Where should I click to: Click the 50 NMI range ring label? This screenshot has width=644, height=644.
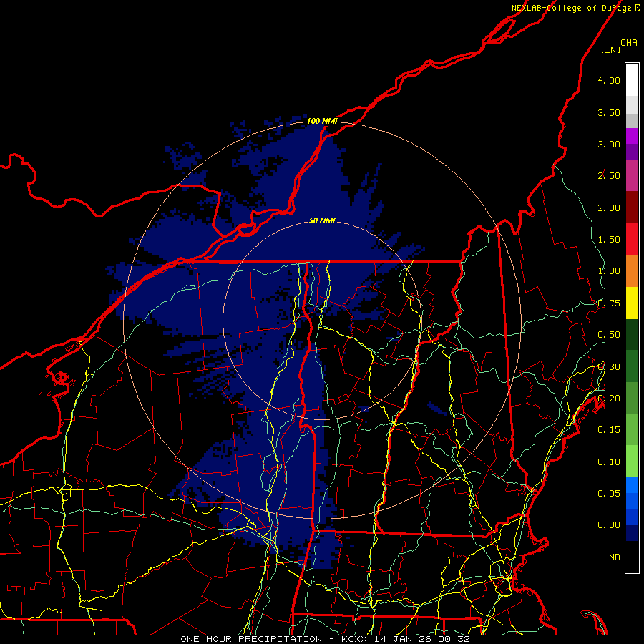click(322, 220)
